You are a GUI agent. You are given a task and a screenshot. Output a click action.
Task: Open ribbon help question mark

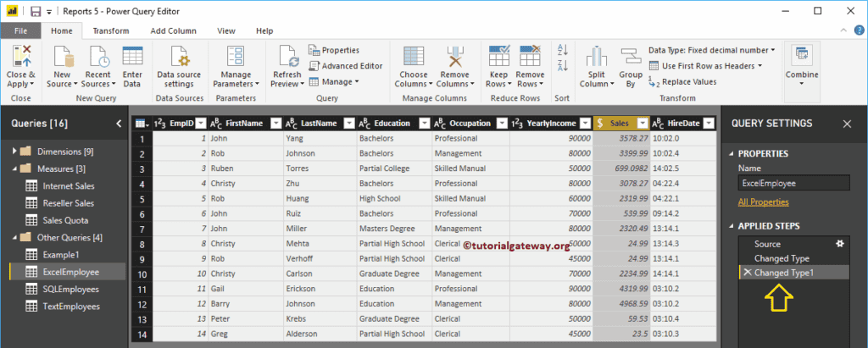coord(858,30)
